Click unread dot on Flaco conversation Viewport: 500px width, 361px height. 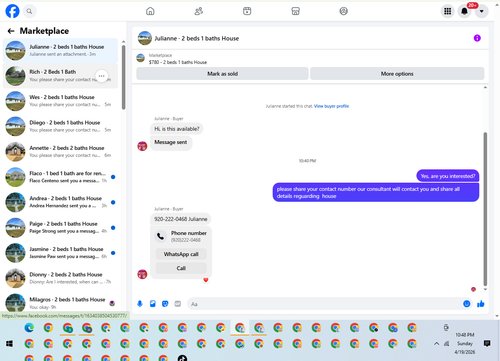pos(113,177)
